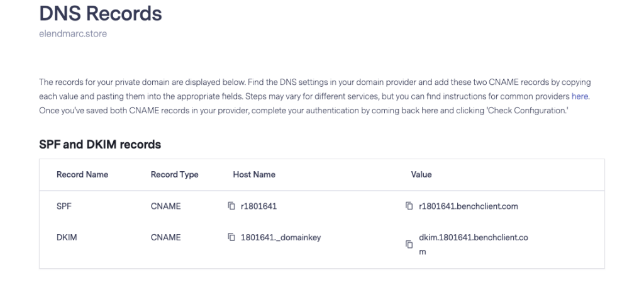The image size is (644, 297).
Task: Select the SPF record name cell
Action: point(64,206)
